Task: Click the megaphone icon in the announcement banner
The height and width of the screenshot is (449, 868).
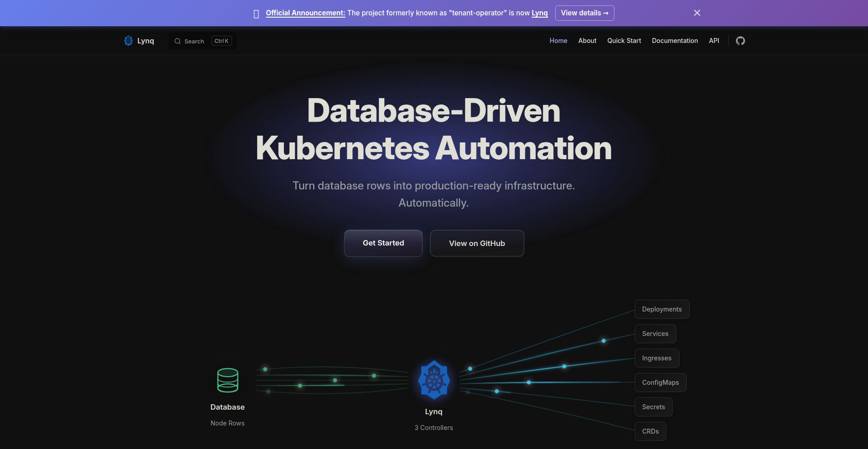Action: click(x=256, y=13)
